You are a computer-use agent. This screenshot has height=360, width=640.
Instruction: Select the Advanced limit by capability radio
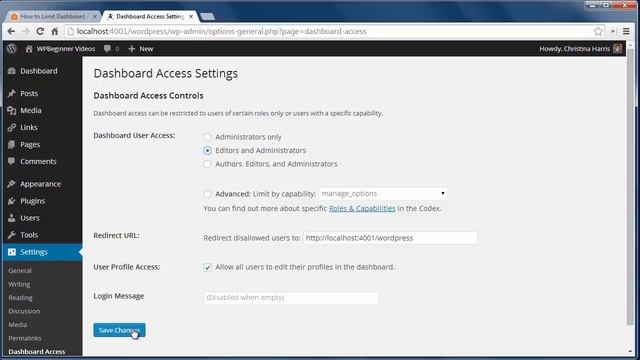(207, 193)
